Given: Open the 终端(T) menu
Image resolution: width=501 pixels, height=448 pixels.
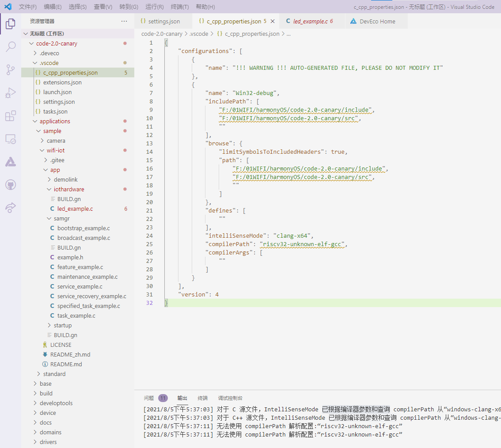Looking at the screenshot, I should 179,7.
